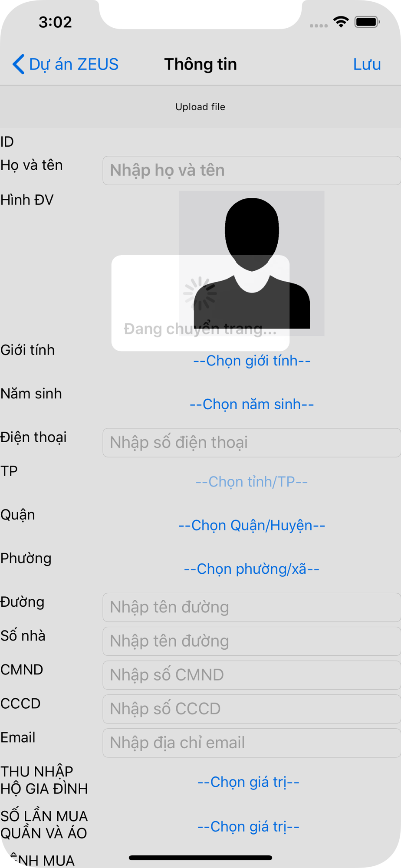
Task: Open the Chọn Quận/Huyện selector
Action: 252,525
